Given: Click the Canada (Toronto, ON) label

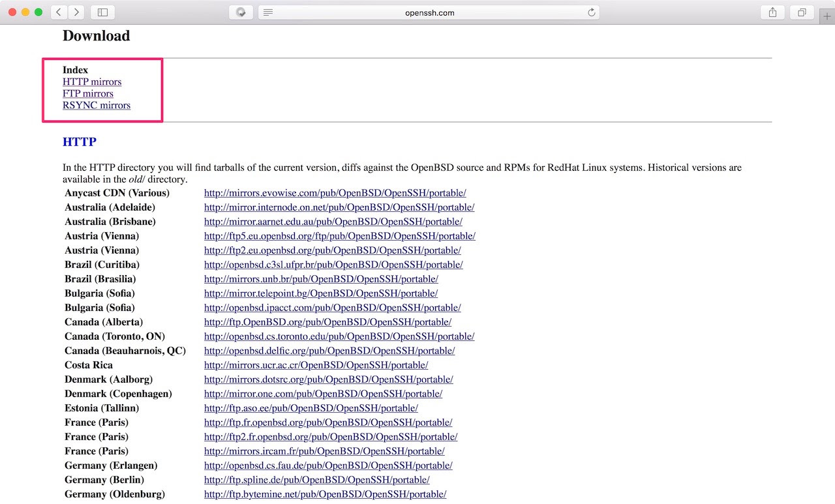Looking at the screenshot, I should tap(115, 336).
